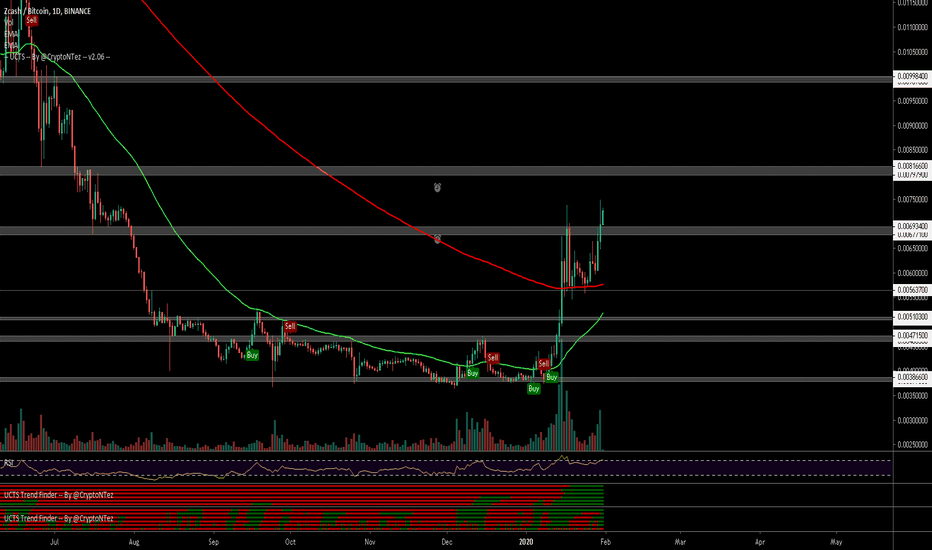Screen dimensions: 932x550
Task: Select the 0.00563700 price level label
Action: click(912, 290)
